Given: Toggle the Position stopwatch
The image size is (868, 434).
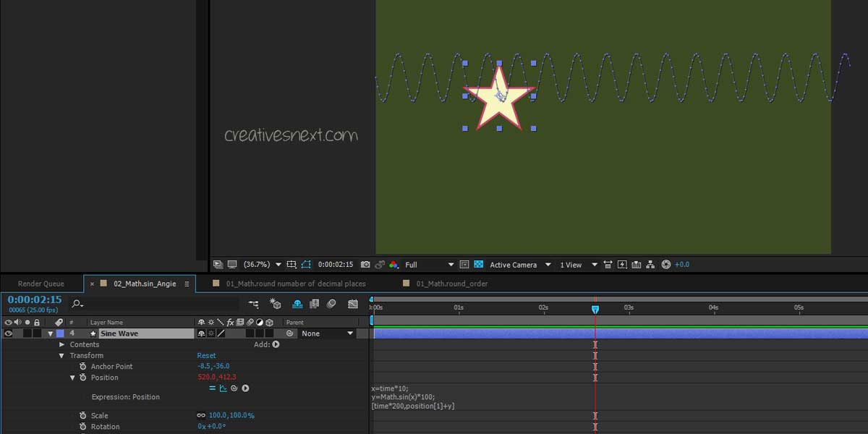Looking at the screenshot, I should (83, 378).
